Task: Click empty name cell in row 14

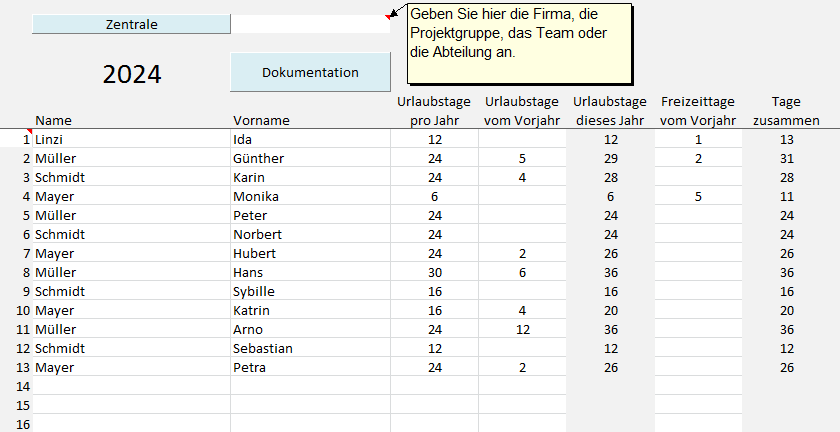Action: (x=130, y=386)
